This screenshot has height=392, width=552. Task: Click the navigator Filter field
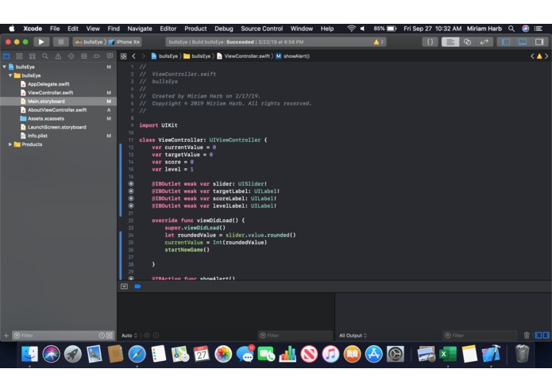58,336
